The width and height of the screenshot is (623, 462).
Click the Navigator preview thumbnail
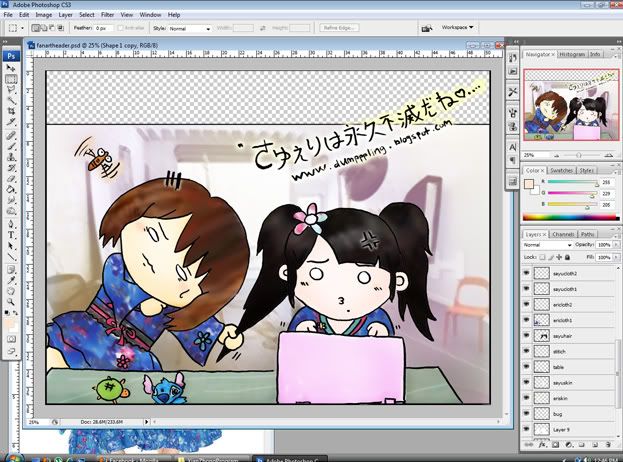(571, 105)
